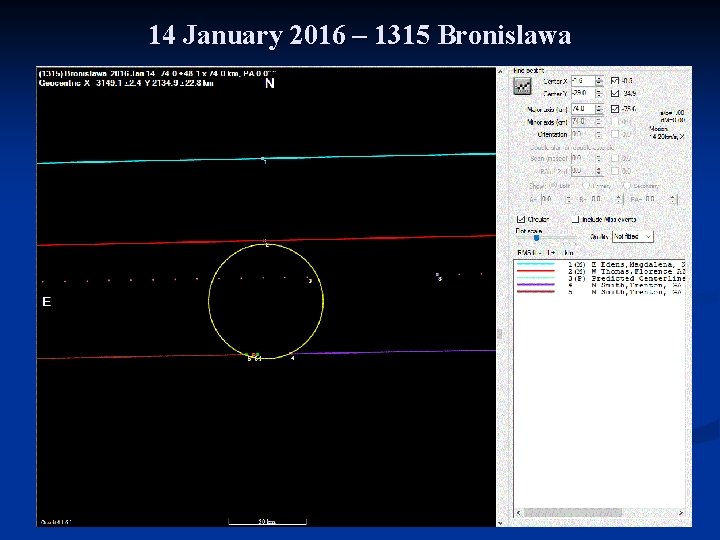This screenshot has width=720, height=540.
Task: Click the Motion speed readout text
Action: [x=667, y=133]
